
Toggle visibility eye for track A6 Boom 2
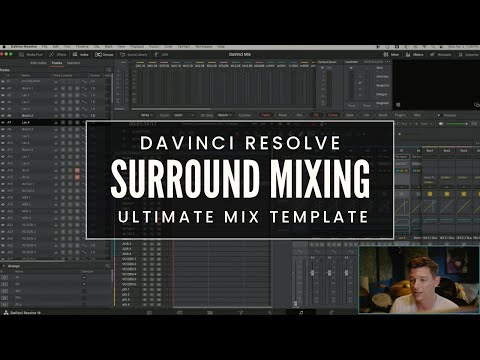click(3, 116)
